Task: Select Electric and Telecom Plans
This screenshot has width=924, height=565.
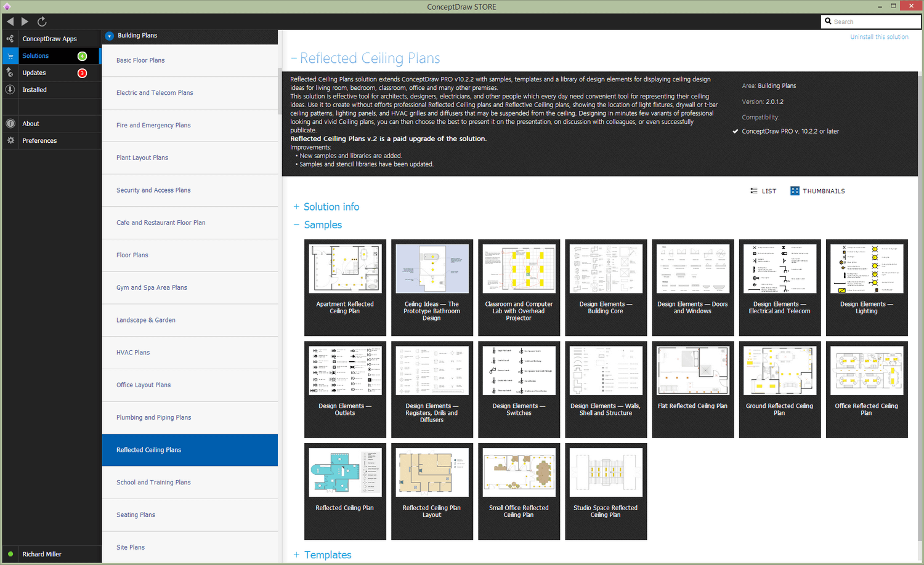Action: pos(190,93)
